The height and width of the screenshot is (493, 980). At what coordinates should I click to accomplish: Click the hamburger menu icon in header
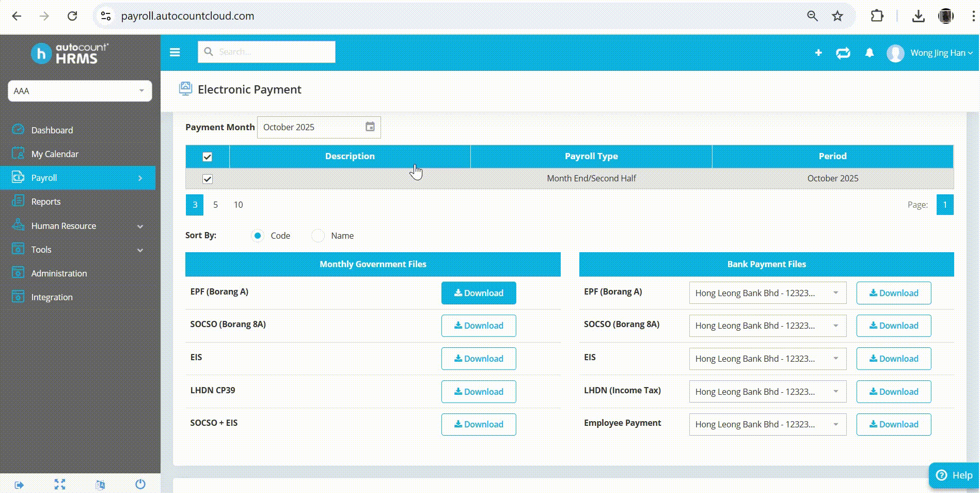pos(175,52)
